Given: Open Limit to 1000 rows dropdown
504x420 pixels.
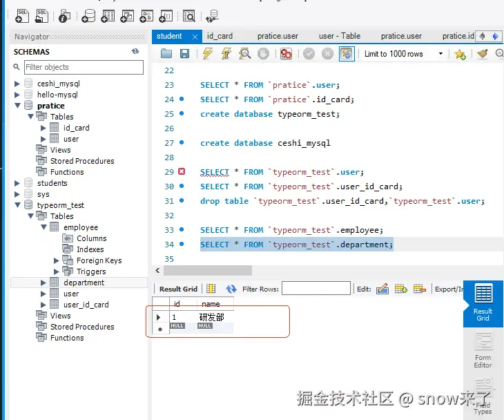Looking at the screenshot, I should (440, 54).
